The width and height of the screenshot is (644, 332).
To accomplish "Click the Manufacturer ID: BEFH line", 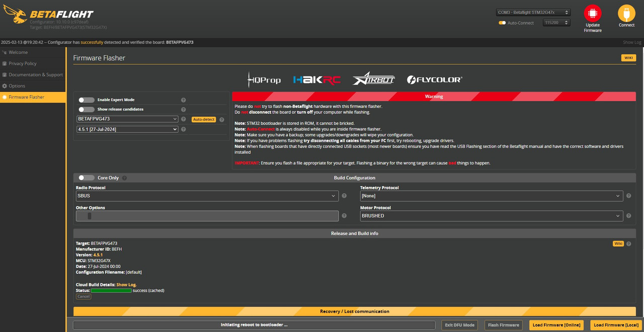I will (x=99, y=249).
